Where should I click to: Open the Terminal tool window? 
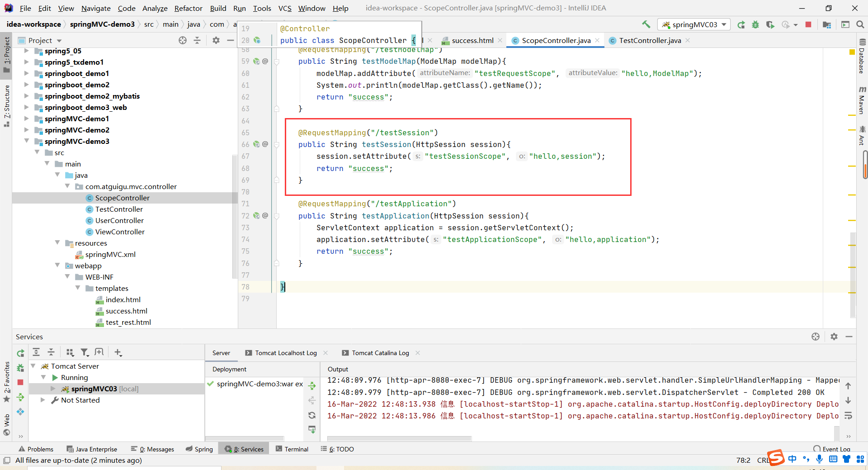[x=292, y=449]
